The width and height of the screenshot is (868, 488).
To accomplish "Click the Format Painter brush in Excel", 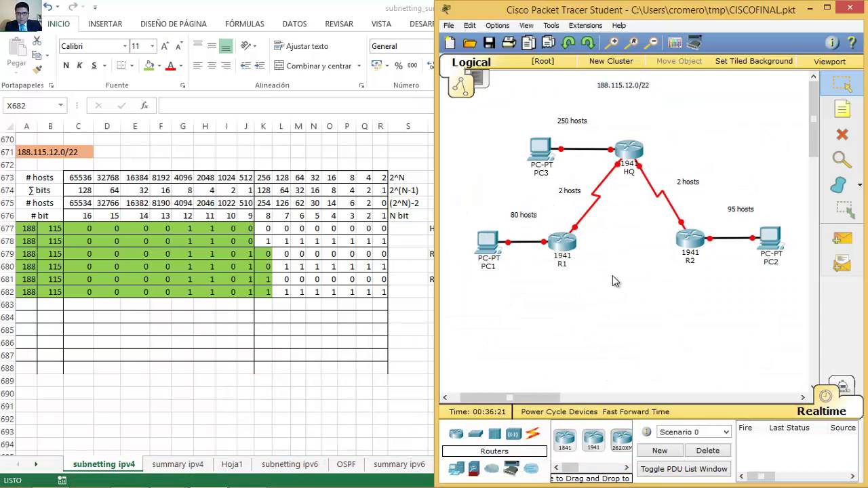I will pos(37,68).
